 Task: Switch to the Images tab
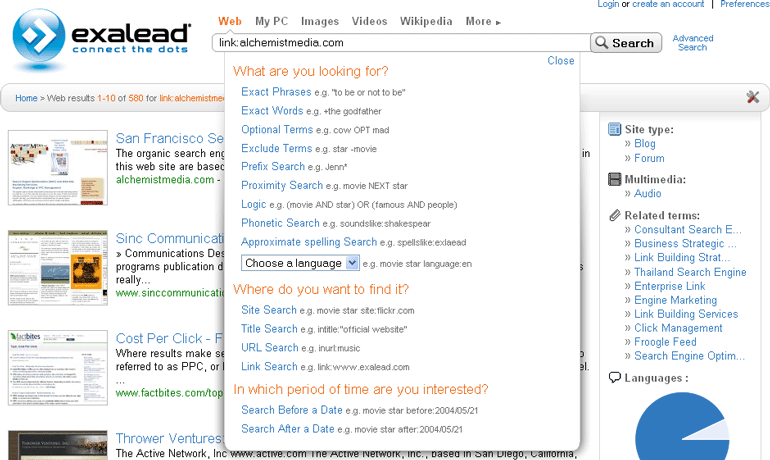(x=320, y=22)
